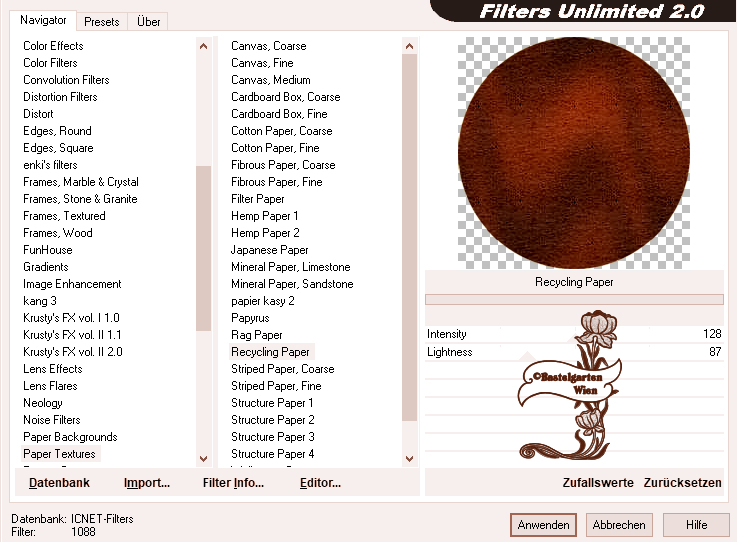Open the Über tab
Viewport: 737px width, 542px height.
[149, 22]
